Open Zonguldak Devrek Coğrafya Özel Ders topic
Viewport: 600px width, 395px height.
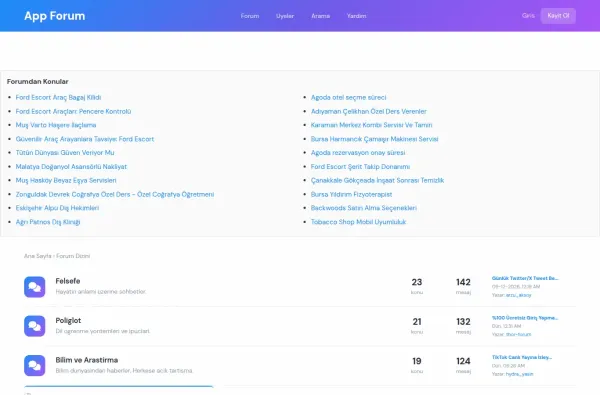tap(115, 194)
